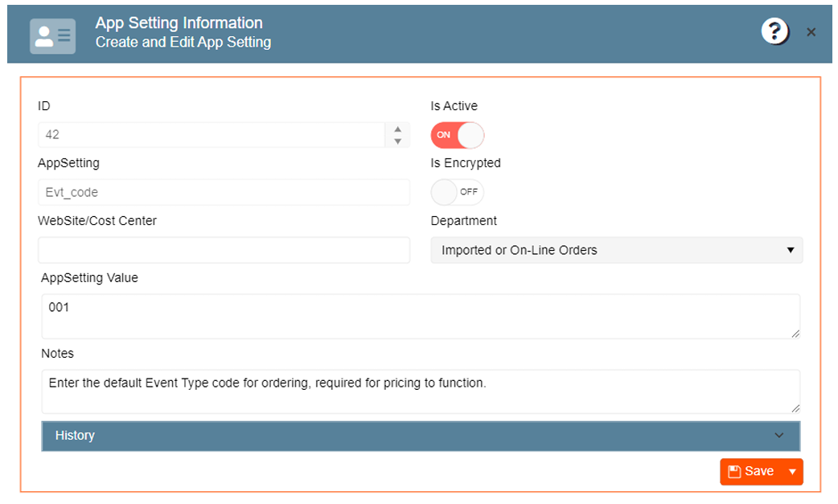Viewport: 838px width, 504px height.
Task: Click the Notes text area resize handle
Action: 795,408
